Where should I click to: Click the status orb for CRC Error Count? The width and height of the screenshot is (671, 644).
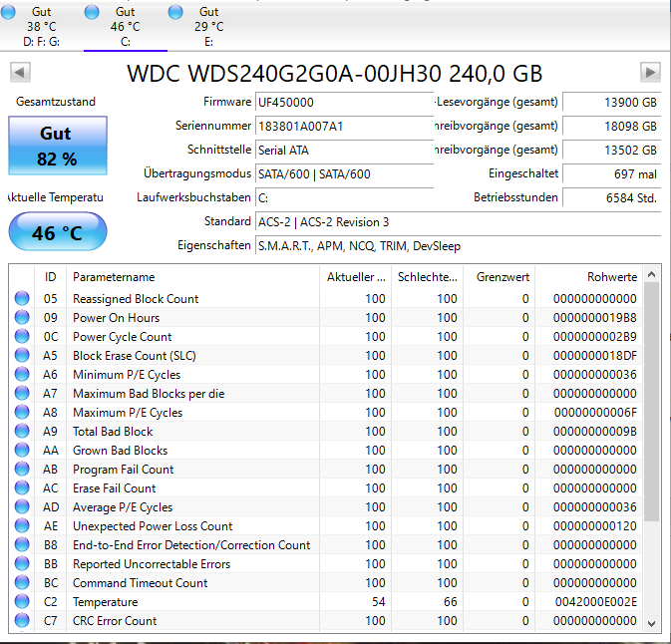click(x=22, y=620)
